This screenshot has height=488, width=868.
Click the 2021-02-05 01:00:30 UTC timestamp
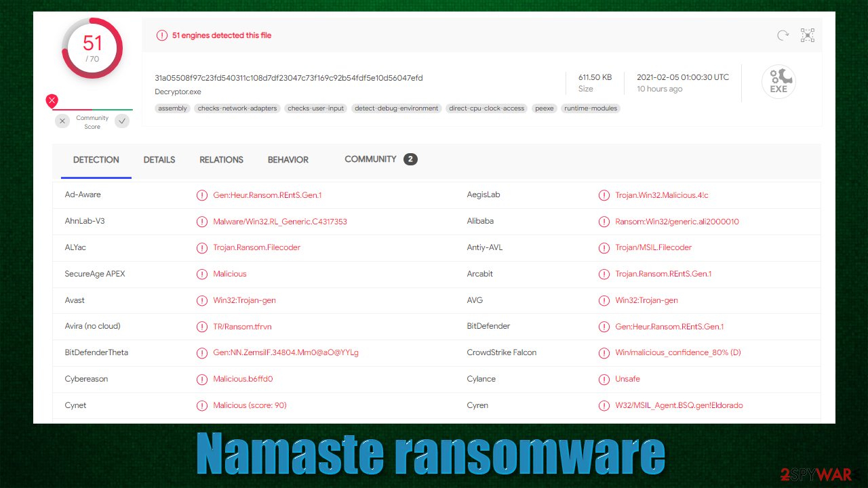(x=683, y=77)
